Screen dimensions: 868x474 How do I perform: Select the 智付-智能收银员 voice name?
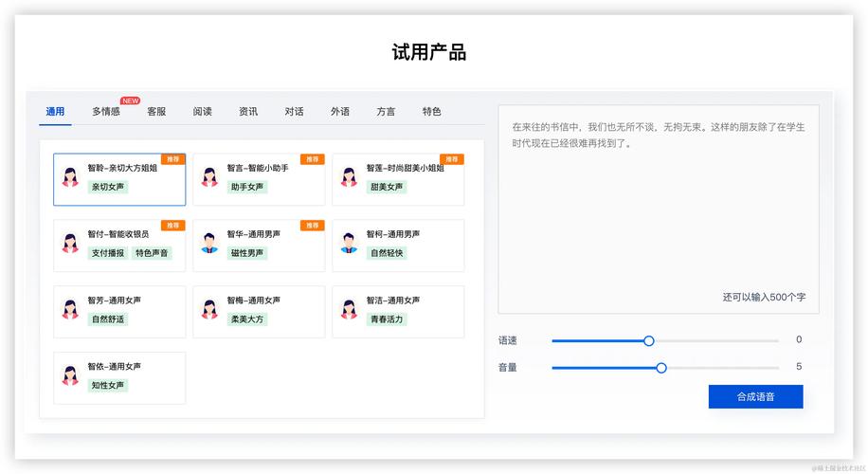point(118,234)
